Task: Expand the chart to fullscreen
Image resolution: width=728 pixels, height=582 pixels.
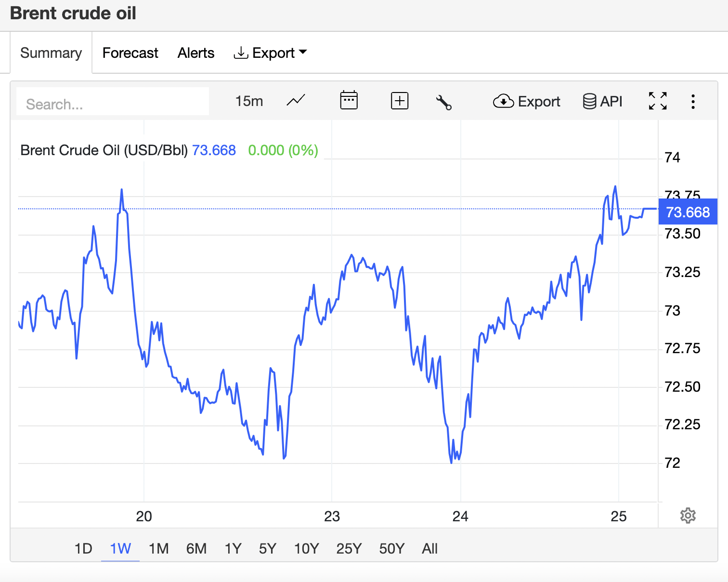Action: point(658,101)
